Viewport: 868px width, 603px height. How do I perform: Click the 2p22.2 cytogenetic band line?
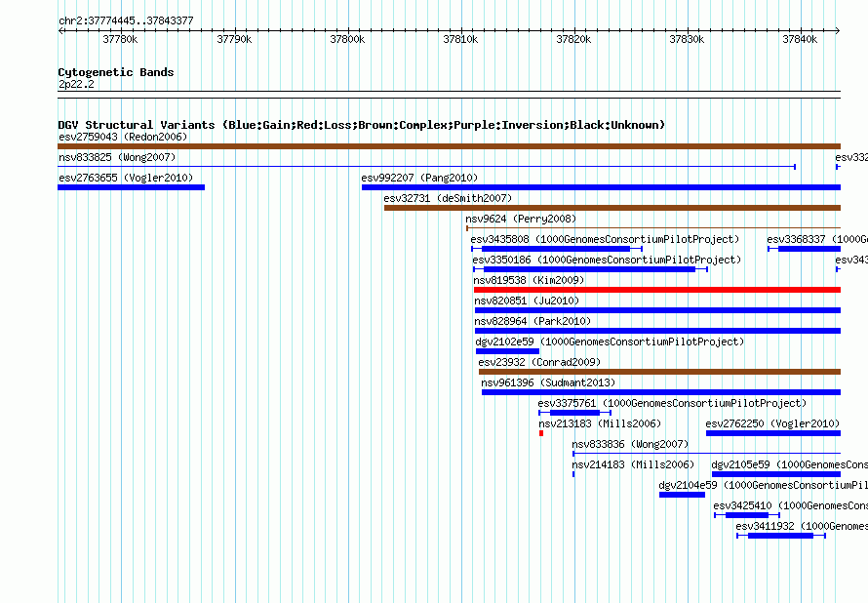point(449,95)
